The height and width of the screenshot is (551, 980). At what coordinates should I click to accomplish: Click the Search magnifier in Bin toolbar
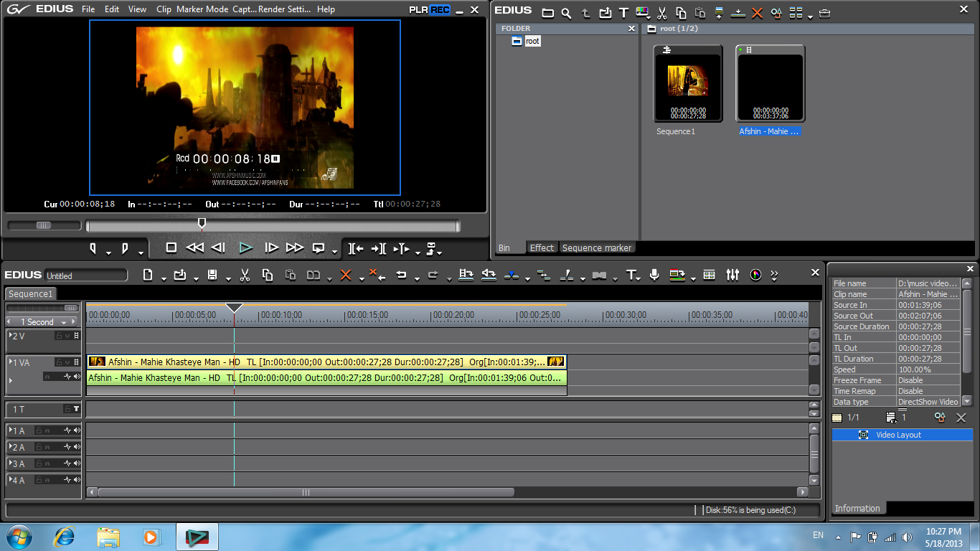tap(567, 13)
